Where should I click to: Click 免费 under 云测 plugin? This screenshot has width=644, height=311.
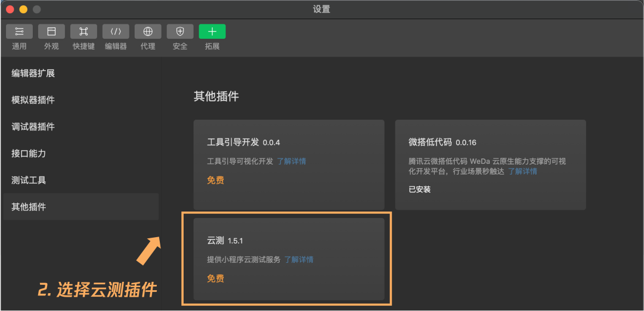click(216, 279)
